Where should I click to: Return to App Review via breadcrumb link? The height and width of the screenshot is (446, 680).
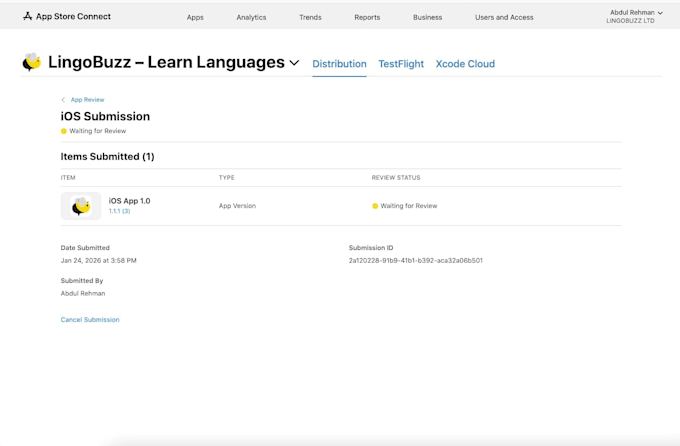pos(88,100)
